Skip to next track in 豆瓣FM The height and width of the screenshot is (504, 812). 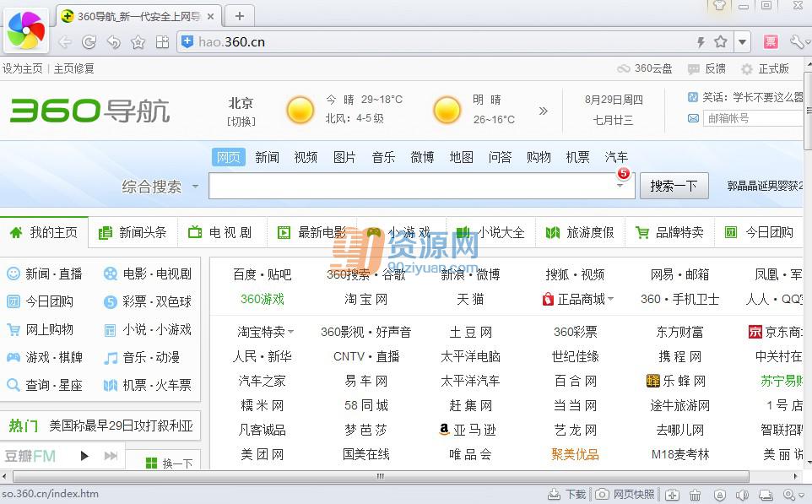pos(111,456)
